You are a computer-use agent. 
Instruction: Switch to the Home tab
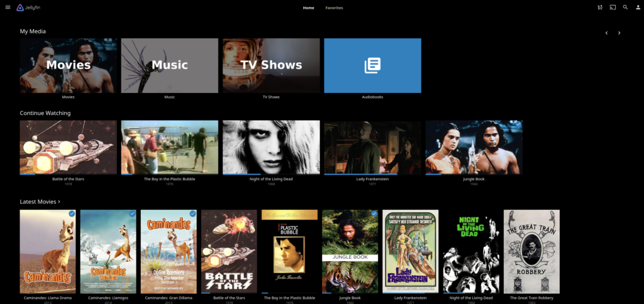click(308, 8)
